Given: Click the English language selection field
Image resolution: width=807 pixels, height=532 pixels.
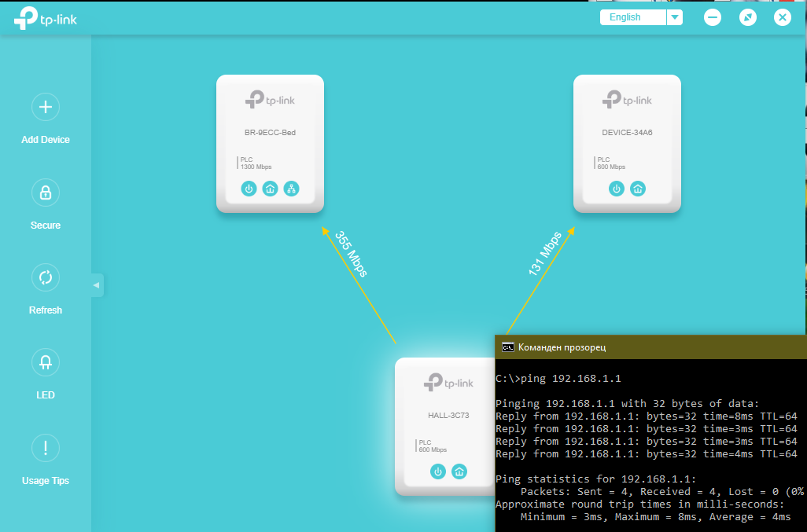Looking at the screenshot, I should [x=632, y=17].
